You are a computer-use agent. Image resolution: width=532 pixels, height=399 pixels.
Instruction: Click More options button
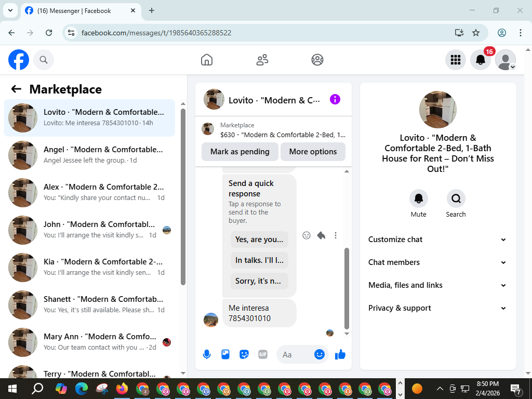click(x=313, y=152)
